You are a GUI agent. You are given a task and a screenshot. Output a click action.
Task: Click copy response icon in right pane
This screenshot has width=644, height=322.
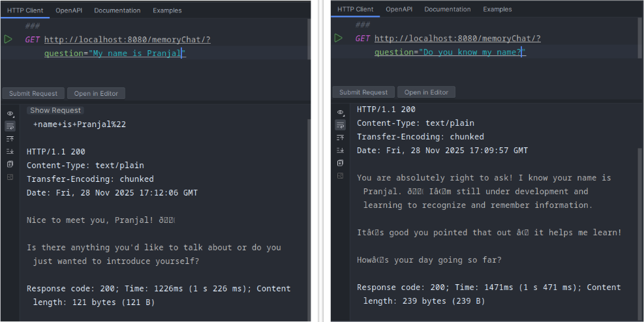pos(340,163)
